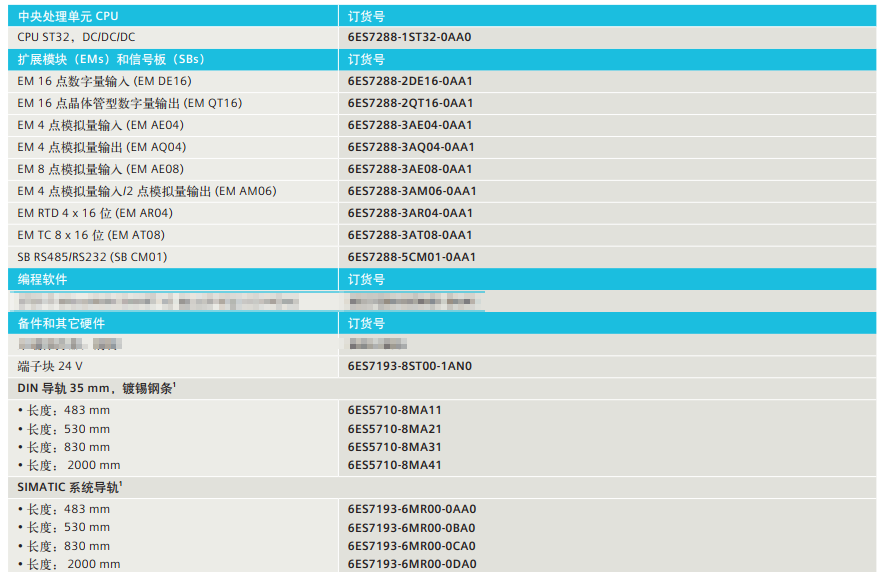Select EM 8 点模拟量输入 (EM AE08) text

point(100,169)
